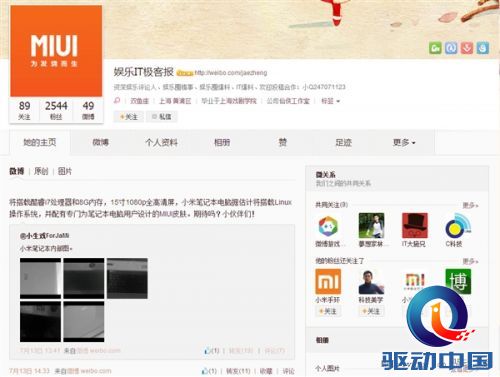Open the 7月13日 14:33 post timestamp
Viewport: 500px width, 377px height.
point(29,371)
